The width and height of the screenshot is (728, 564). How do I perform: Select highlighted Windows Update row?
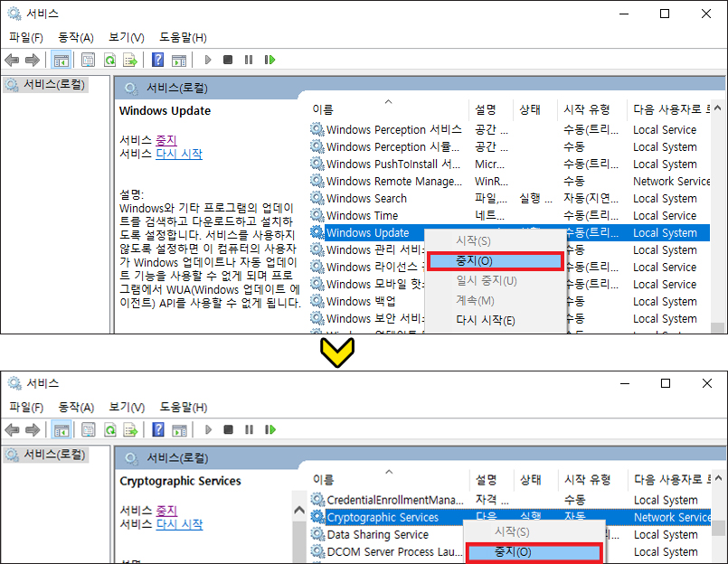510,232
